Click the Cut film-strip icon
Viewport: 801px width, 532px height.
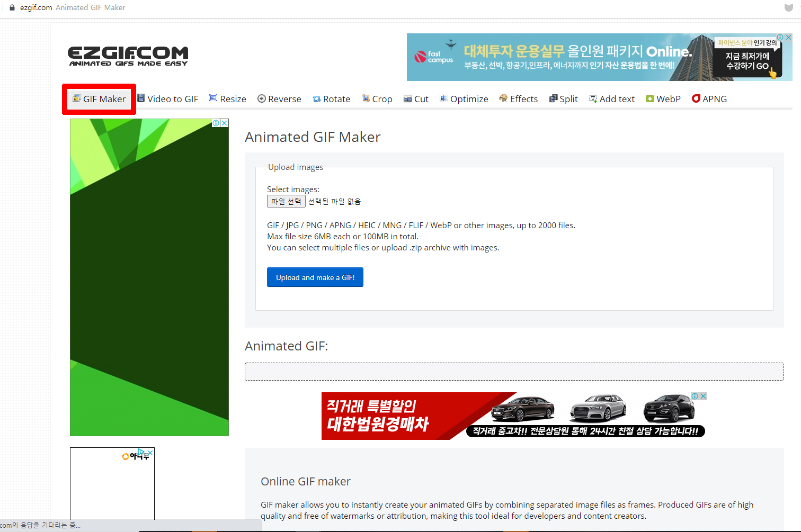point(407,99)
